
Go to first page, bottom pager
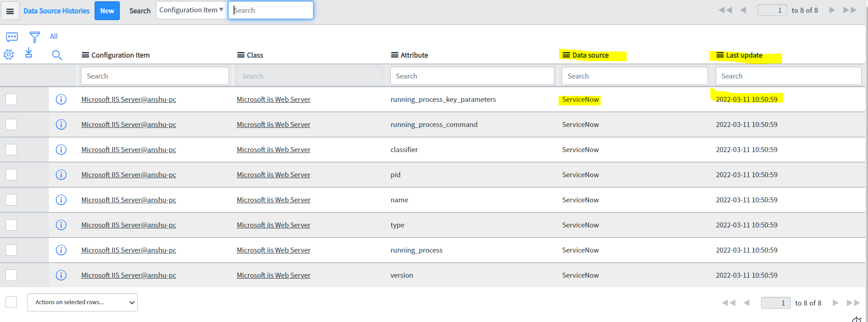pyautogui.click(x=729, y=303)
